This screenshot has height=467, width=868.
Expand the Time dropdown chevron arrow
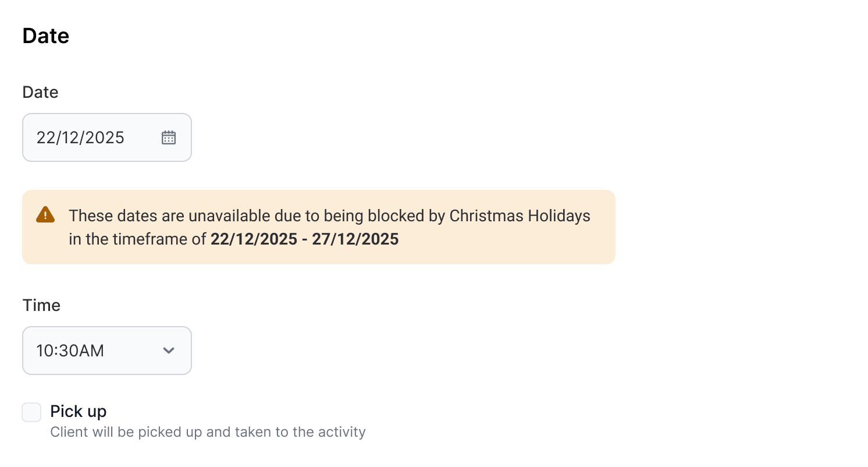[x=169, y=351]
